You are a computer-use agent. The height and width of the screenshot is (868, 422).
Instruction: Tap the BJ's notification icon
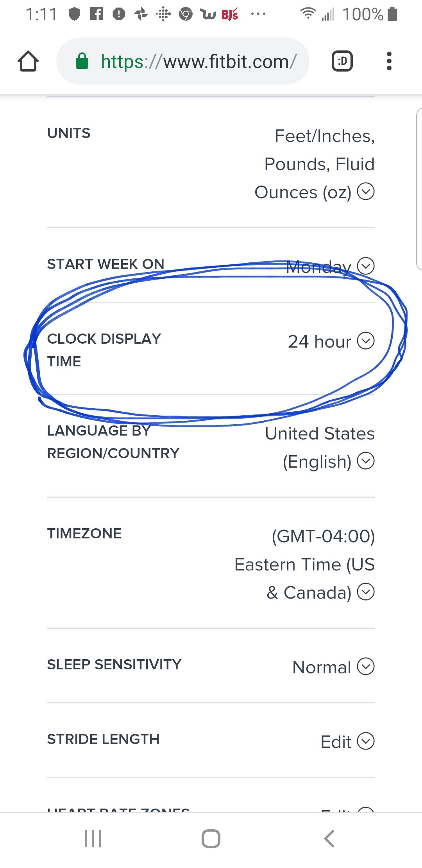pos(230,15)
